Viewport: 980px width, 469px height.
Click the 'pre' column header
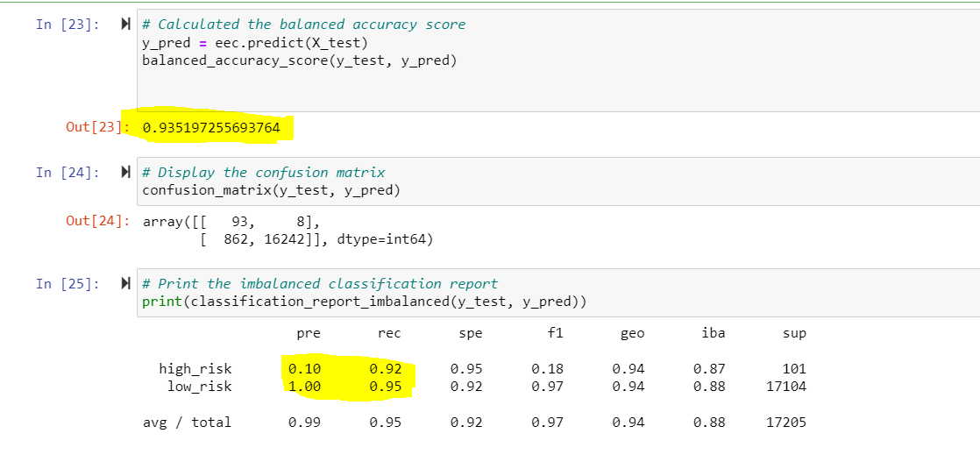(x=309, y=334)
